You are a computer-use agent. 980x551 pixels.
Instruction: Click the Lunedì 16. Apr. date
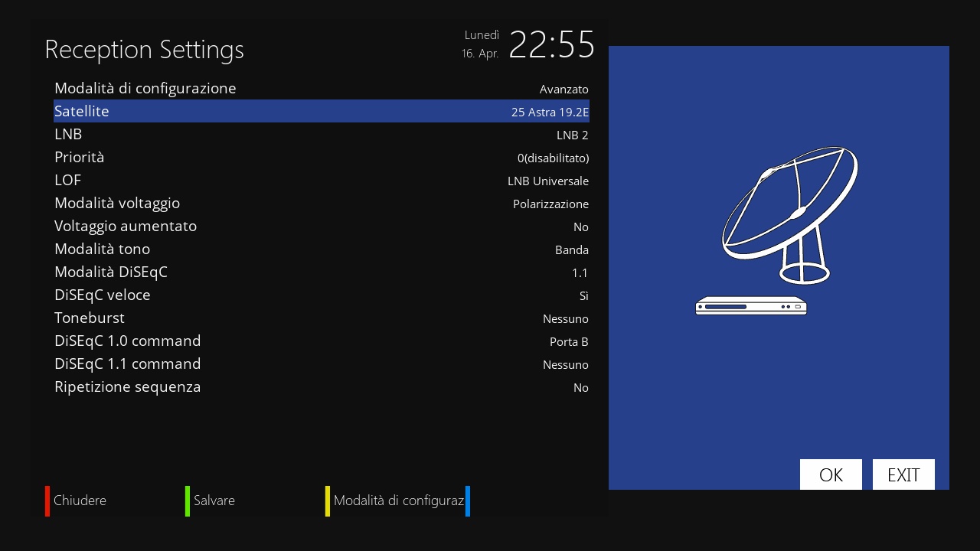coord(481,44)
